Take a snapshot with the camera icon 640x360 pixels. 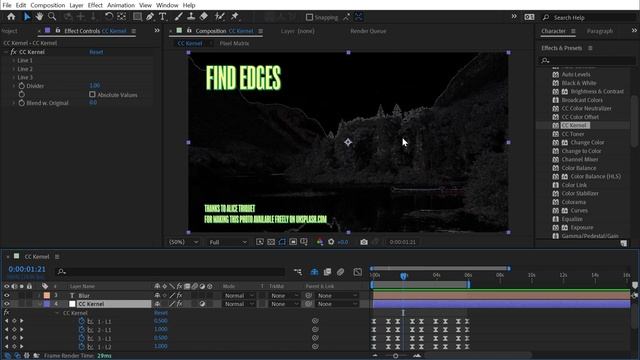364,242
